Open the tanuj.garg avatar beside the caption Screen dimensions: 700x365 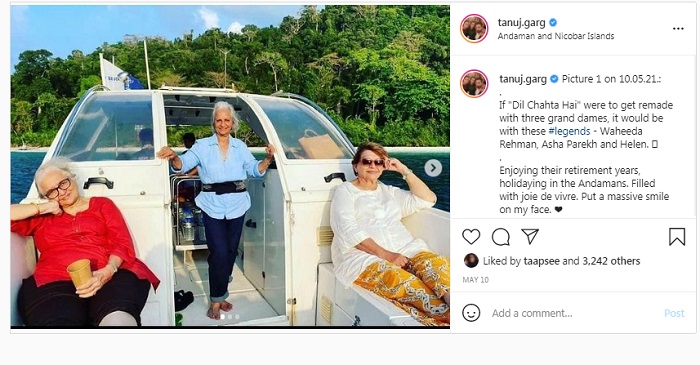click(x=474, y=83)
